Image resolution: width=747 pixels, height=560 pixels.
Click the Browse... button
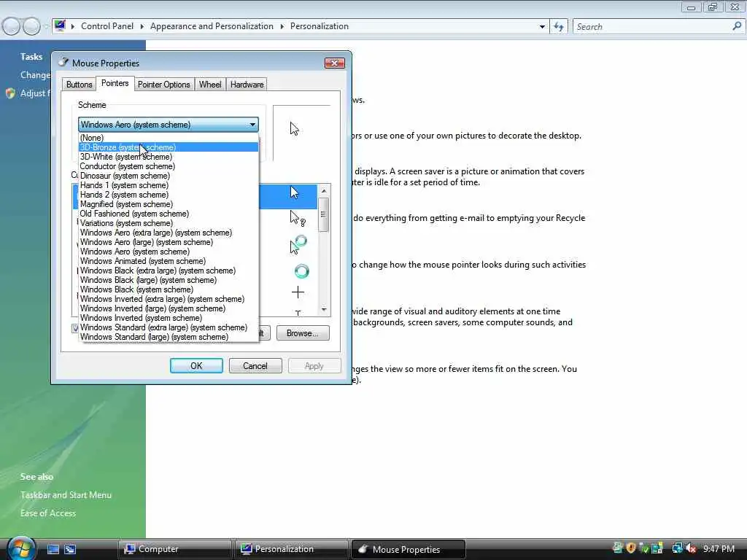coord(303,333)
